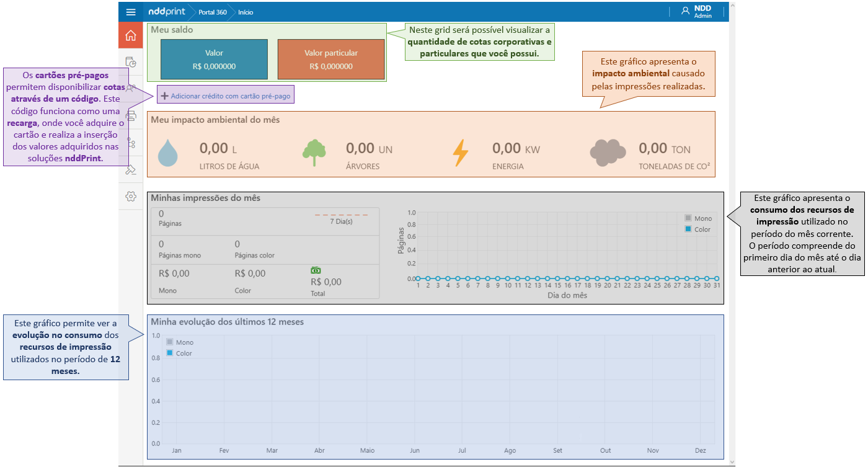The image size is (868, 467).
Task: Click the Home icon in the sidebar
Action: pyautogui.click(x=130, y=35)
